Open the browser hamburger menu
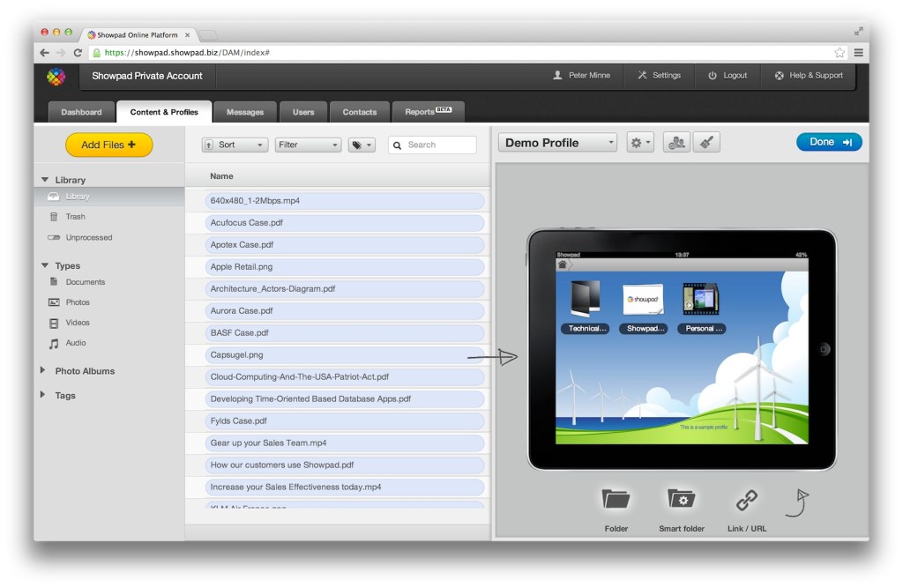The height and width of the screenshot is (588, 903). [x=858, y=52]
